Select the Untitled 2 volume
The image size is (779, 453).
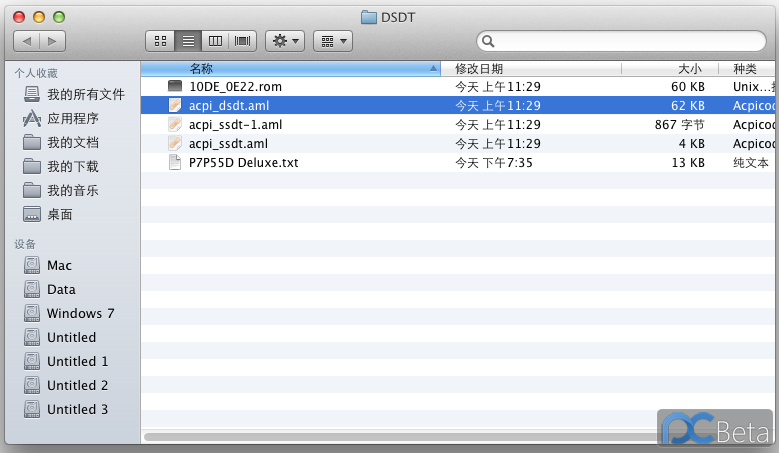click(77, 385)
